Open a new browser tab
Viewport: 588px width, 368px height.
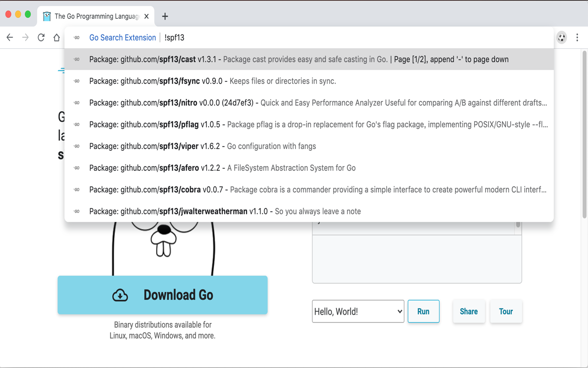click(165, 17)
